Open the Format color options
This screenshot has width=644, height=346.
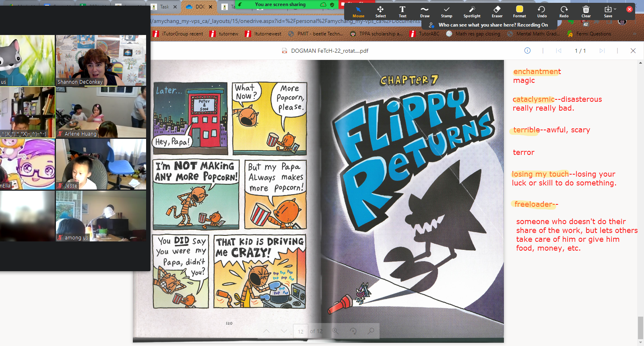[519, 12]
